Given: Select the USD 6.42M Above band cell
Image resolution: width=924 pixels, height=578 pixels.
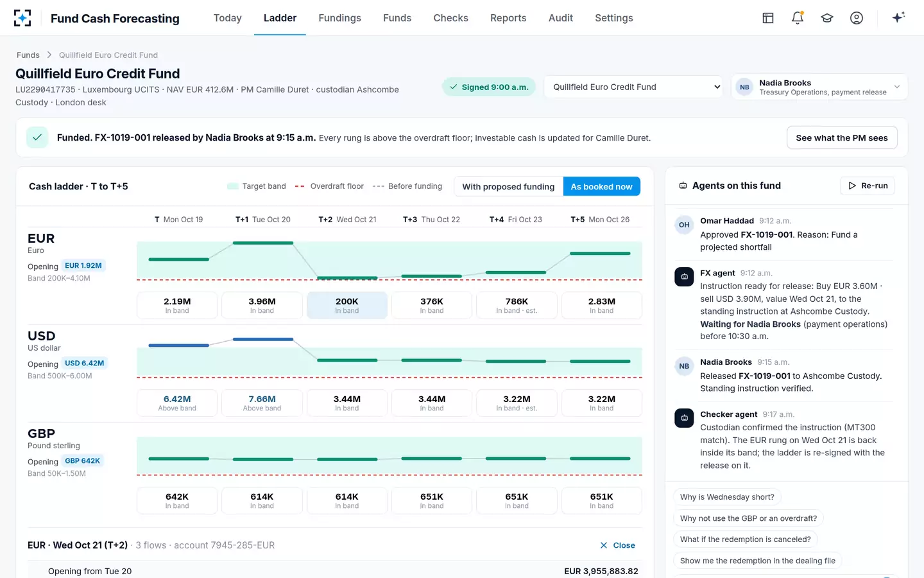Looking at the screenshot, I should [177, 403].
